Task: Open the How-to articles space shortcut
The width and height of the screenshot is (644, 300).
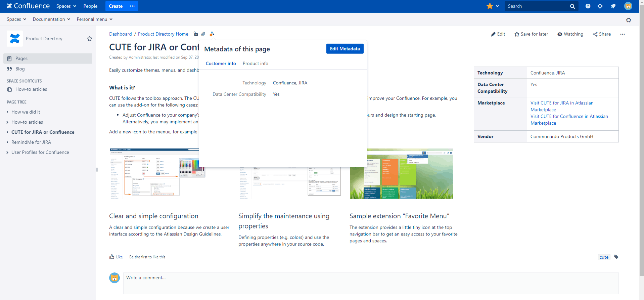Action: [x=31, y=89]
